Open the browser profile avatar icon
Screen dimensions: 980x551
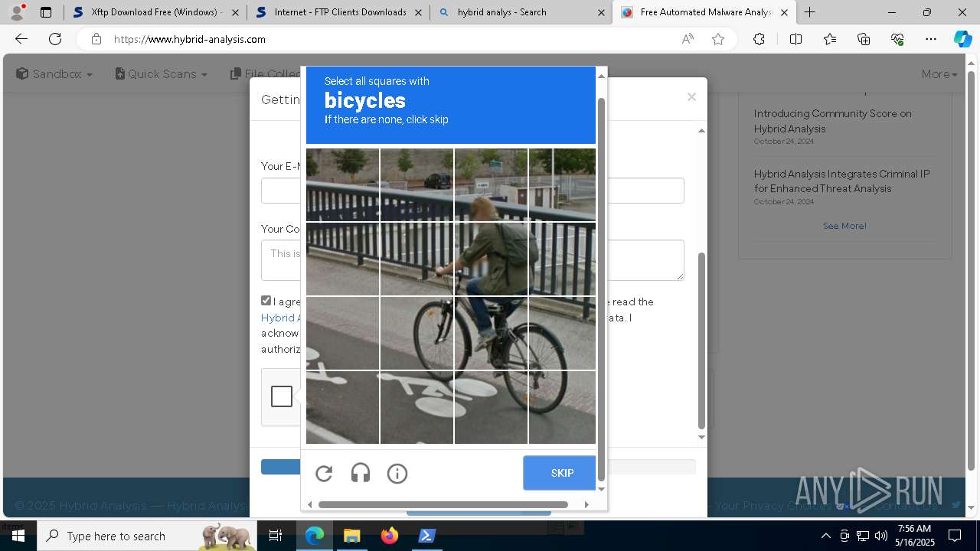(17, 12)
